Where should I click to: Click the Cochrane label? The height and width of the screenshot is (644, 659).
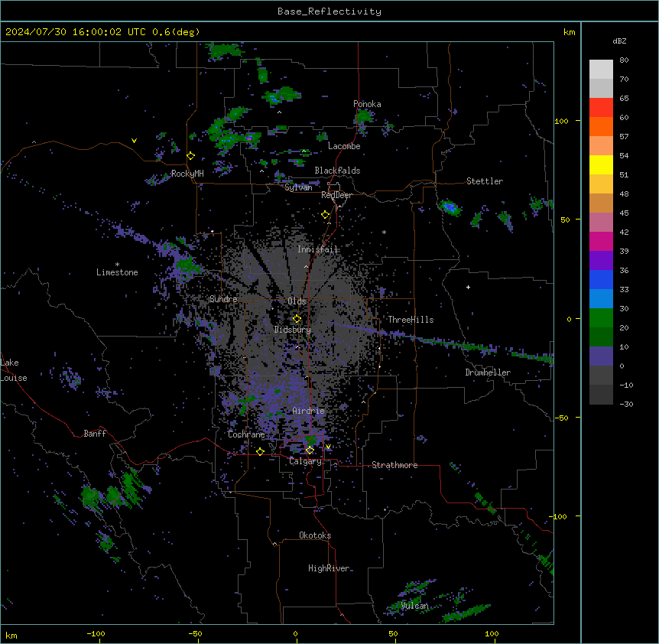(x=246, y=434)
